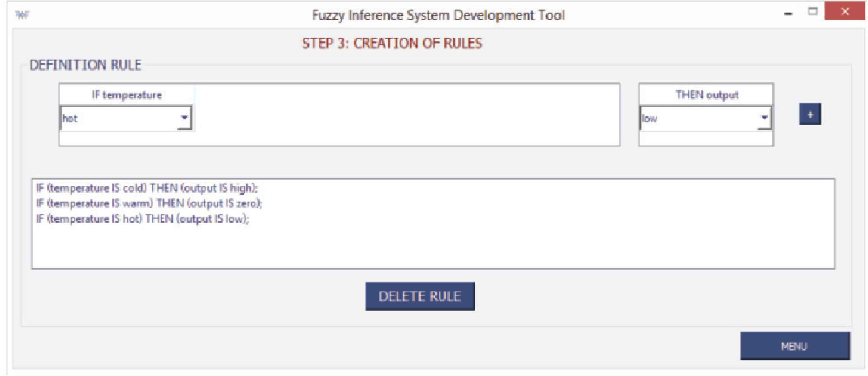868x376 pixels.
Task: Maximize the Fuzzy Inference System window
Action: tap(813, 12)
